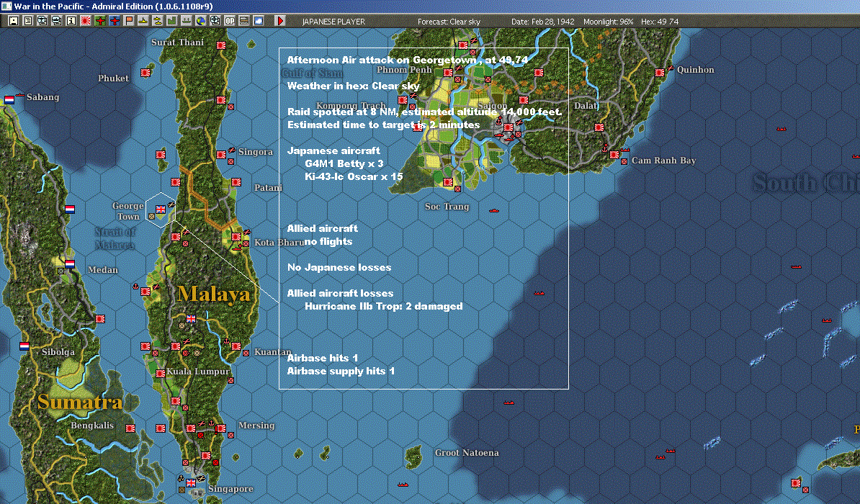Select the Japanese base icon at Phuket
The width and height of the screenshot is (860, 504).
pos(145,73)
